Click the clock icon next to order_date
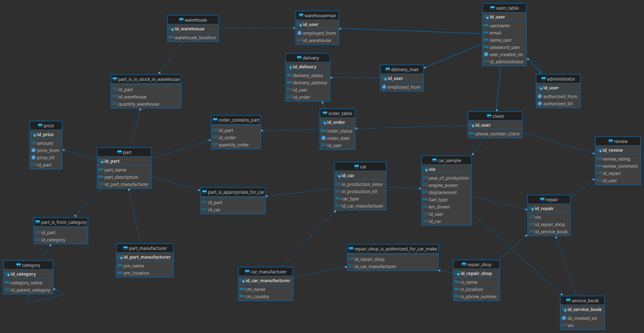Image resolution: width=644 pixels, height=333 pixels. (324, 138)
